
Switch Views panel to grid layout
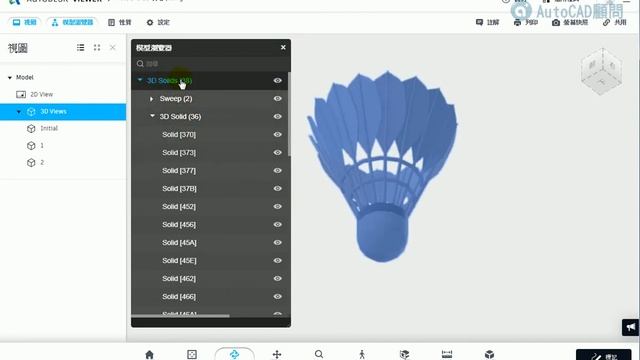(97, 48)
